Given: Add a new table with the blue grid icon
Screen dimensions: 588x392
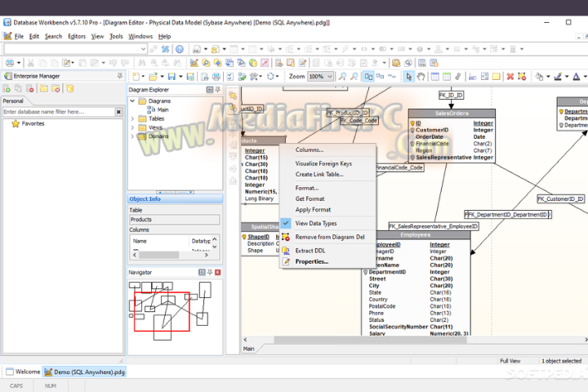Looking at the screenshot, I should coord(434,77).
